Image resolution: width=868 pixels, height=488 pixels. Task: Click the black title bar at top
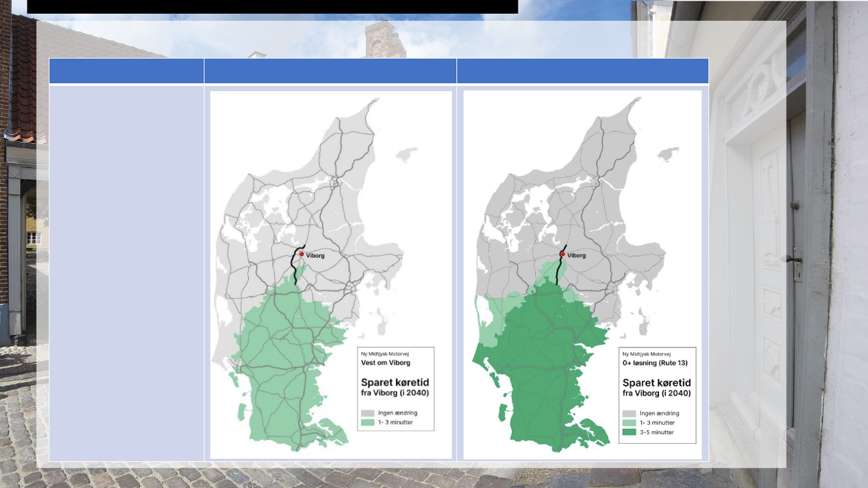[x=272, y=7]
